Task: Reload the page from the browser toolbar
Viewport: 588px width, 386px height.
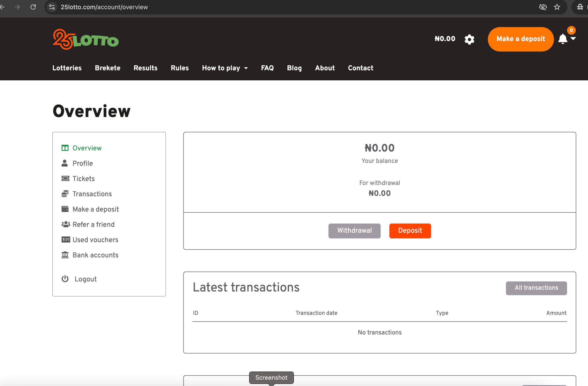Action: tap(33, 7)
